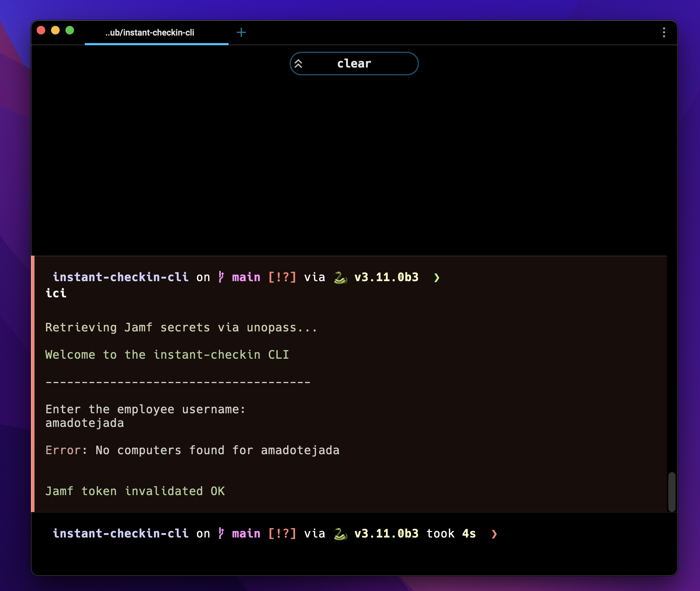The width and height of the screenshot is (700, 591).
Task: Click '[!?]' git status in bottom prompt
Action: (x=282, y=534)
